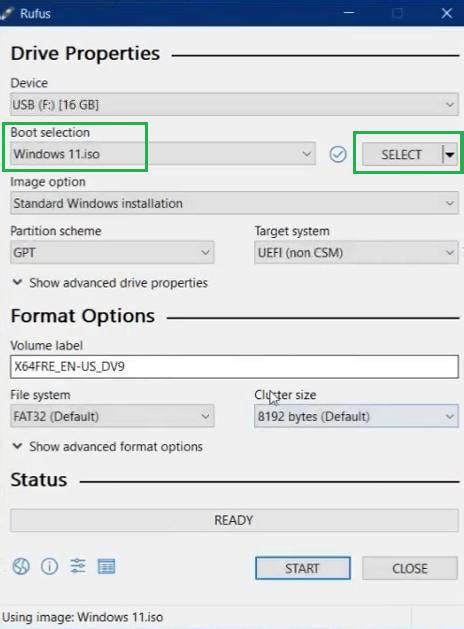Click the CLOSE button
464x629 pixels.
pos(410,568)
